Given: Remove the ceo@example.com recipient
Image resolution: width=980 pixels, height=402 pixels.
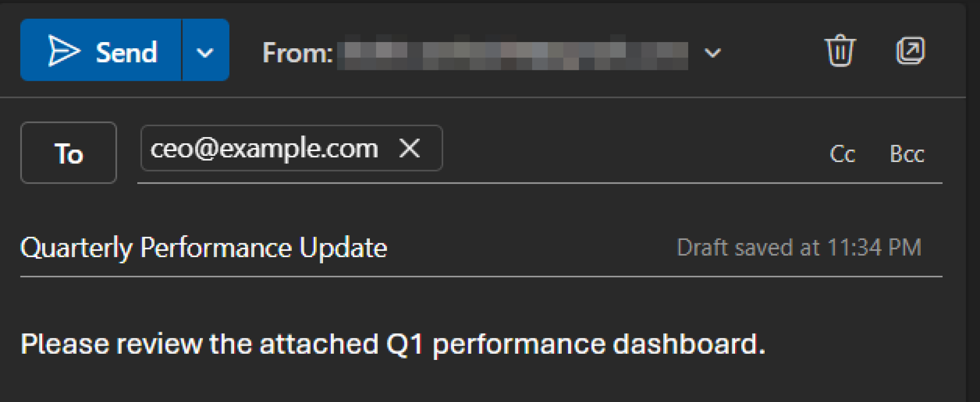Looking at the screenshot, I should 410,148.
